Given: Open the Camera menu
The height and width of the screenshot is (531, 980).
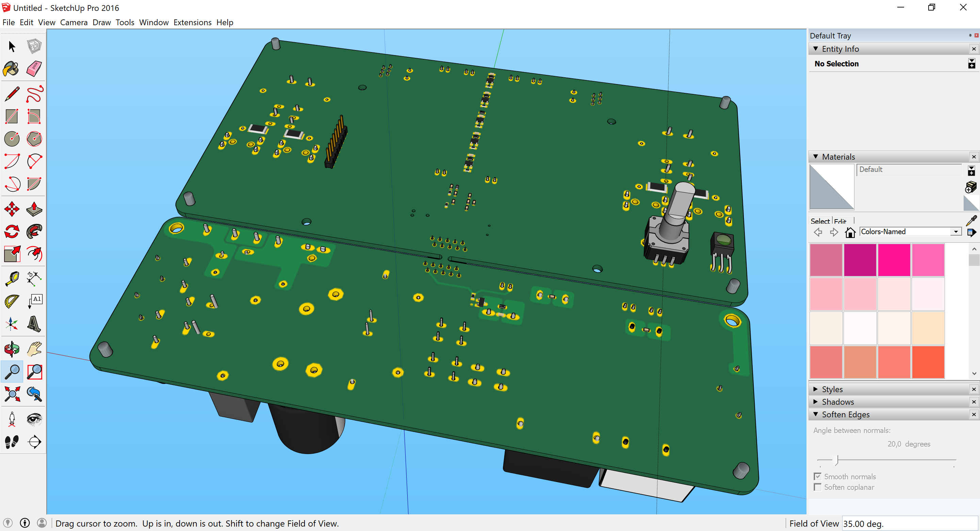Looking at the screenshot, I should [x=74, y=22].
